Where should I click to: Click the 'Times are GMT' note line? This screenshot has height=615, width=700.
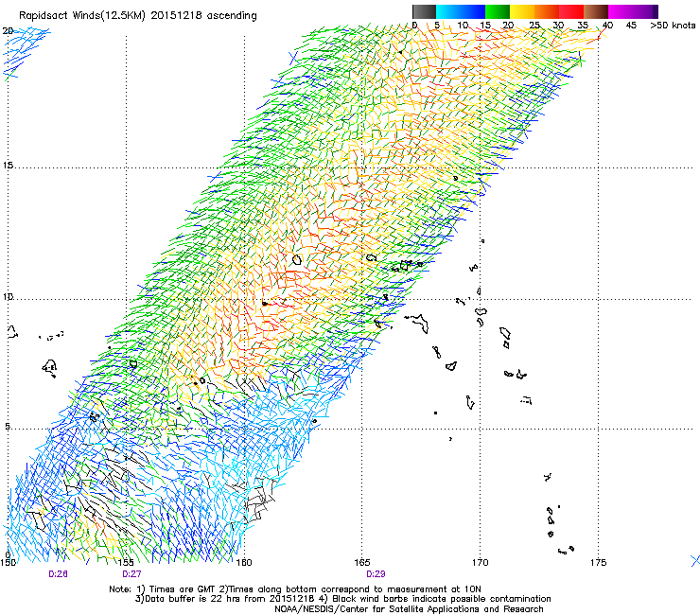pos(295,589)
